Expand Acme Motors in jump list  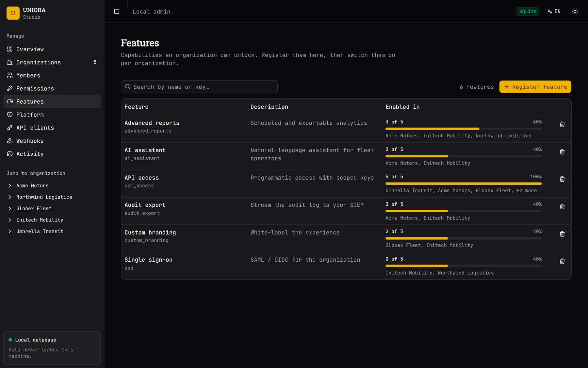[x=10, y=185]
